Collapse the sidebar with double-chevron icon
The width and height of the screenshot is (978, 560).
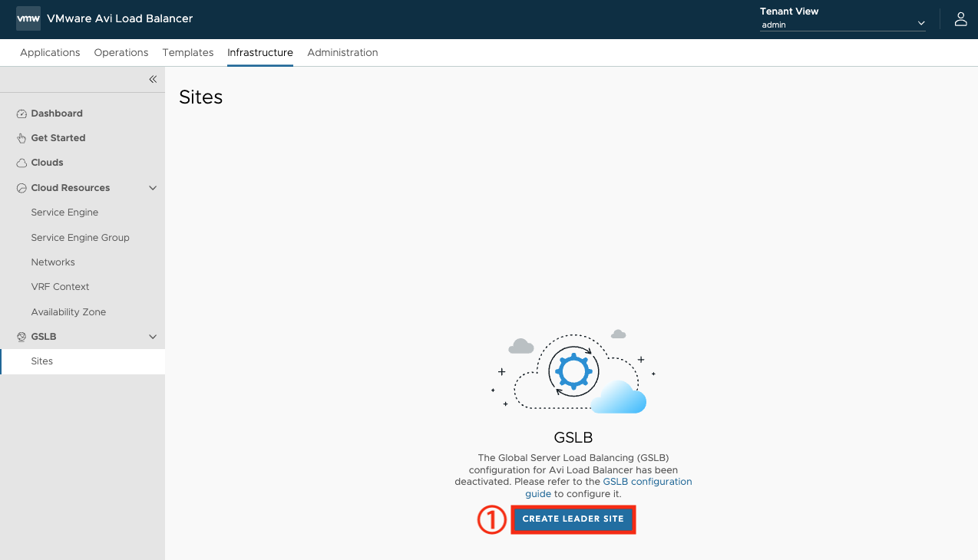point(153,79)
